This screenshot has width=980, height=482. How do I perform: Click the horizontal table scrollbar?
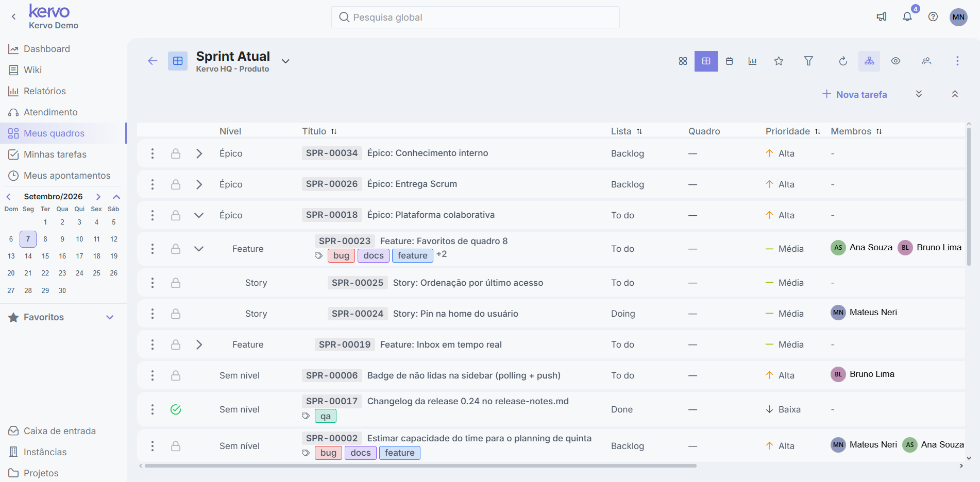click(420, 466)
